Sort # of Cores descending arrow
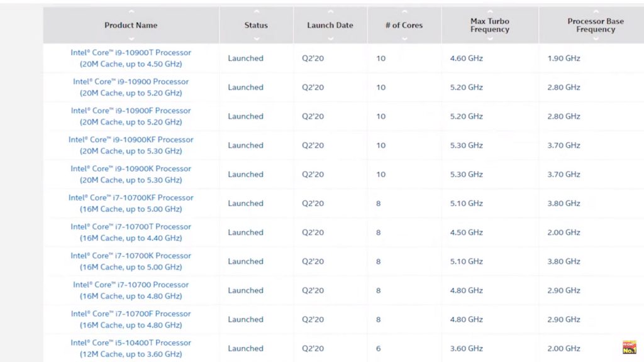 coord(404,39)
